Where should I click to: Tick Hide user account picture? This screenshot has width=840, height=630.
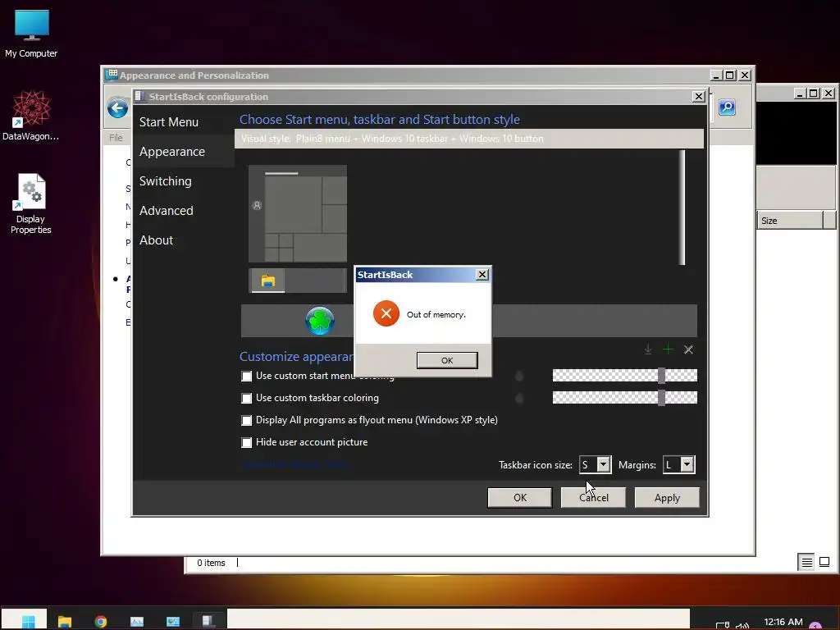click(x=246, y=442)
